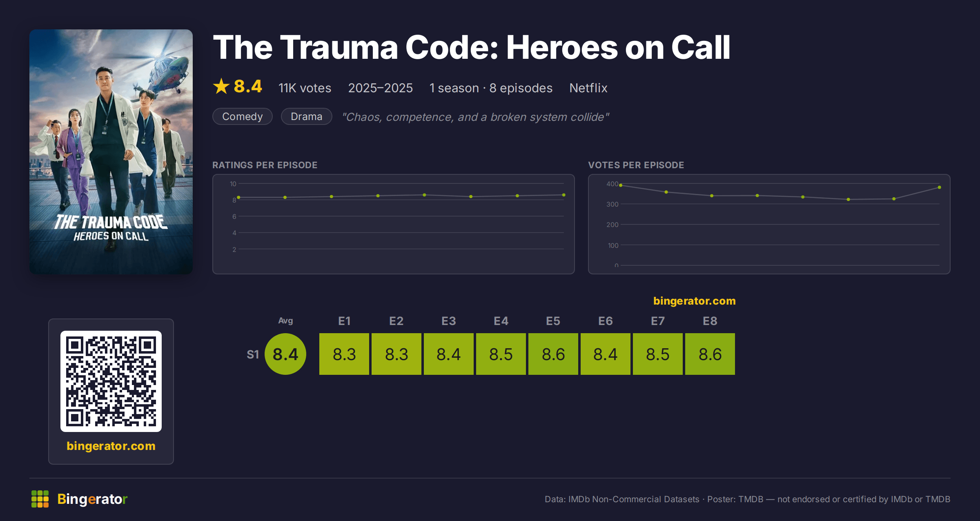This screenshot has width=980, height=521.
Task: Select the E6 rating tile
Action: pos(606,354)
